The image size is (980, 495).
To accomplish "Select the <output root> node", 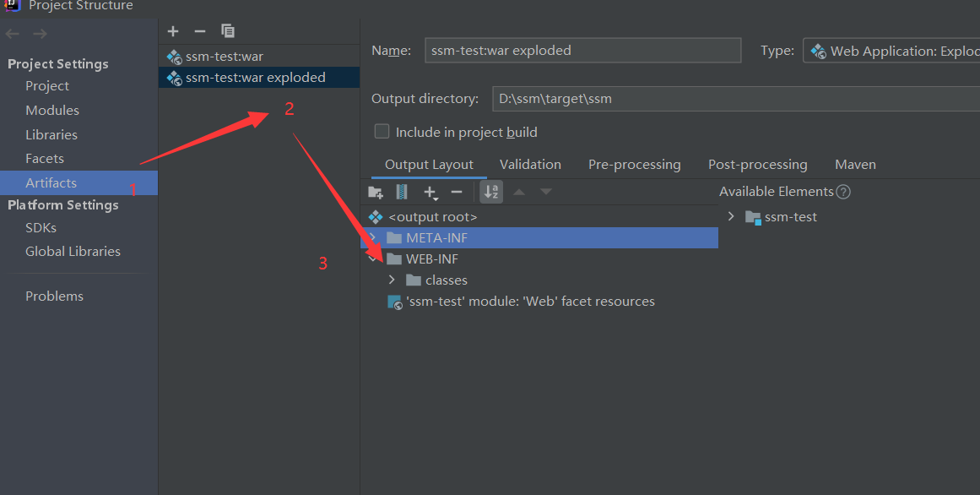I will coord(432,217).
